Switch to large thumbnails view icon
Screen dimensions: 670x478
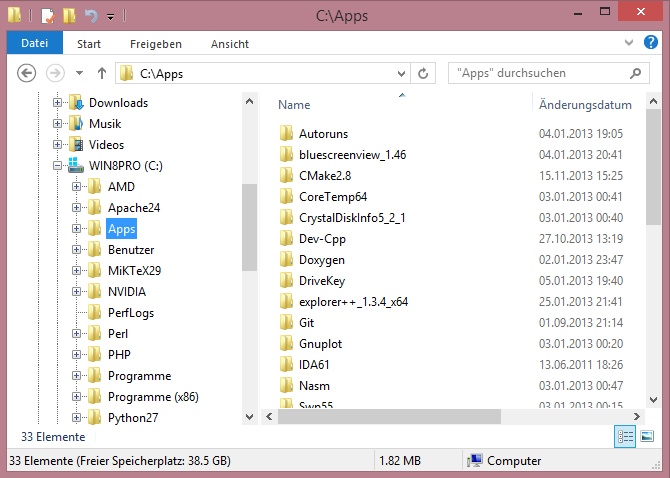(x=647, y=437)
